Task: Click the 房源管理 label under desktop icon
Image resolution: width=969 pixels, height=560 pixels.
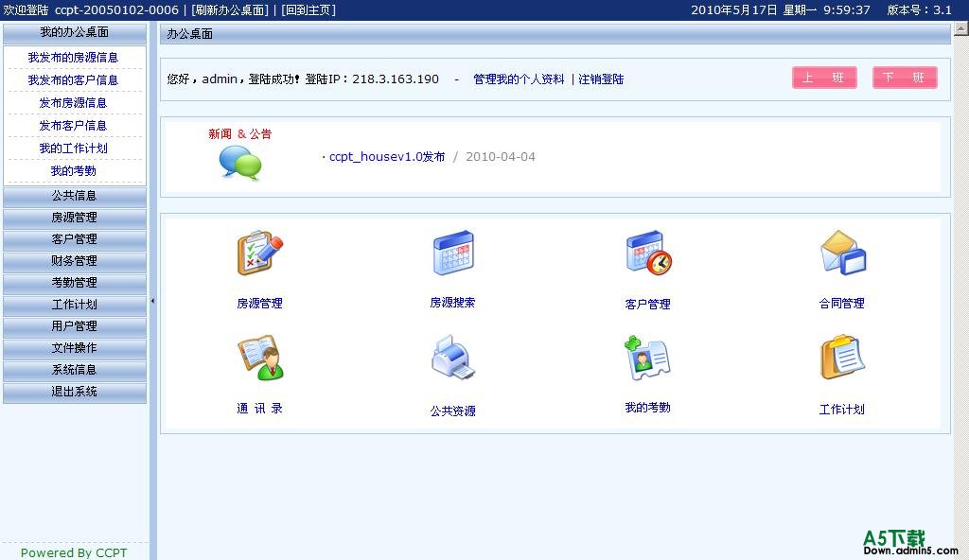Action: click(259, 304)
